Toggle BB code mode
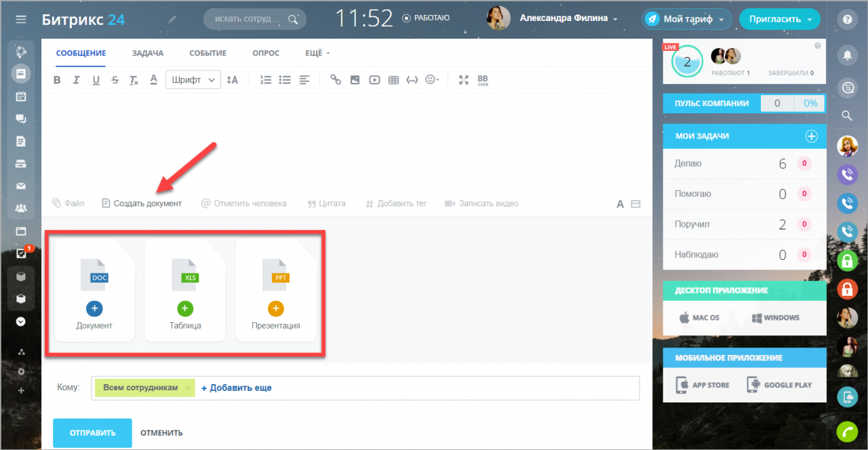Screen dimensions: 868x450 (483, 80)
